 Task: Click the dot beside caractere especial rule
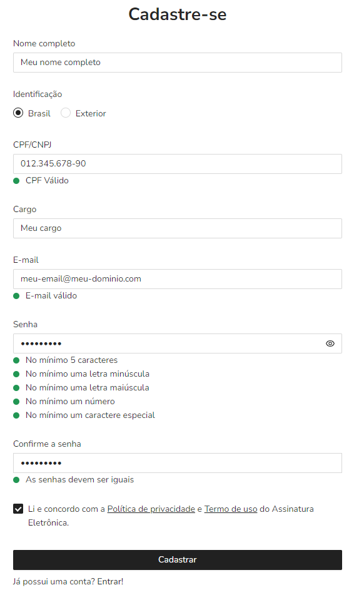[16, 415]
